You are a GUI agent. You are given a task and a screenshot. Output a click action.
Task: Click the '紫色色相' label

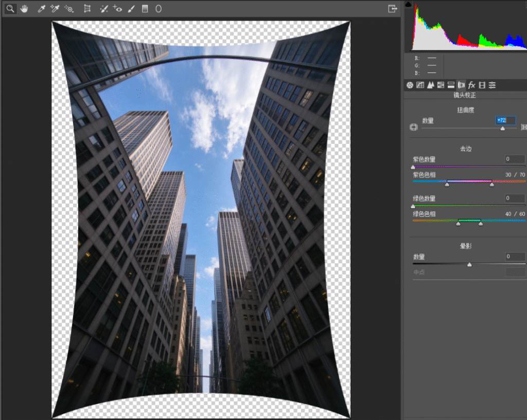coord(424,175)
